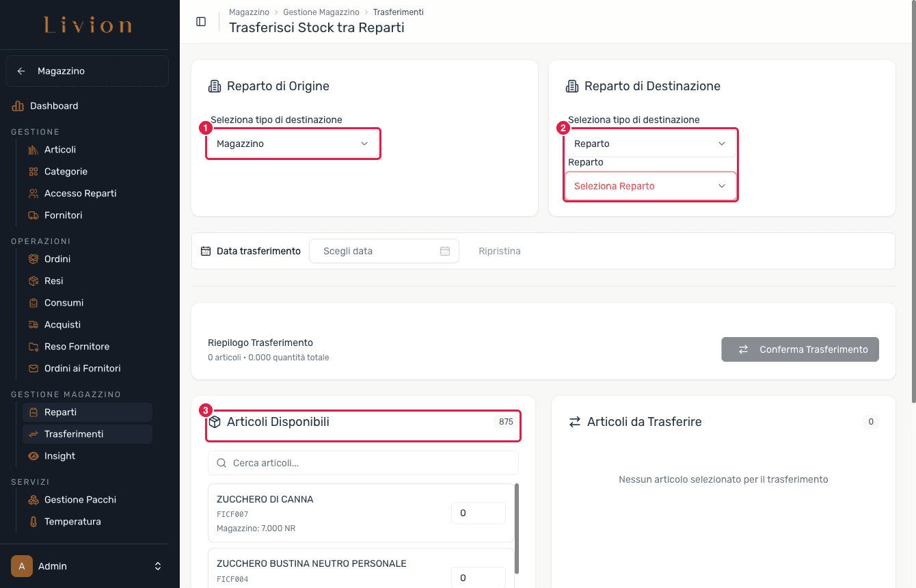The height and width of the screenshot is (588, 916).
Task: Open Dashboard via its chart icon
Action: tap(18, 106)
